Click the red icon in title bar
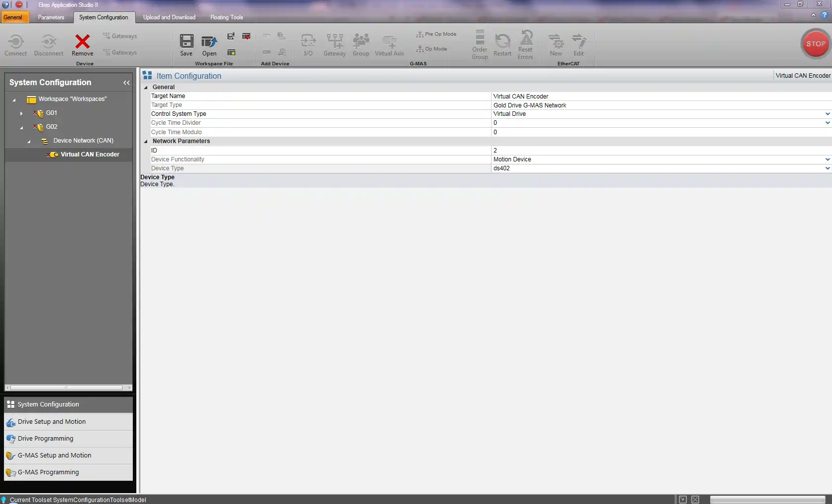This screenshot has height=504, width=832. 19,4
